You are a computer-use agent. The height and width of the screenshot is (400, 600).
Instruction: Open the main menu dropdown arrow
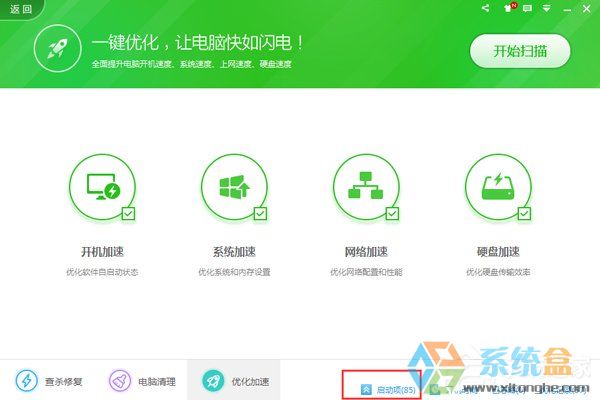pos(546,8)
